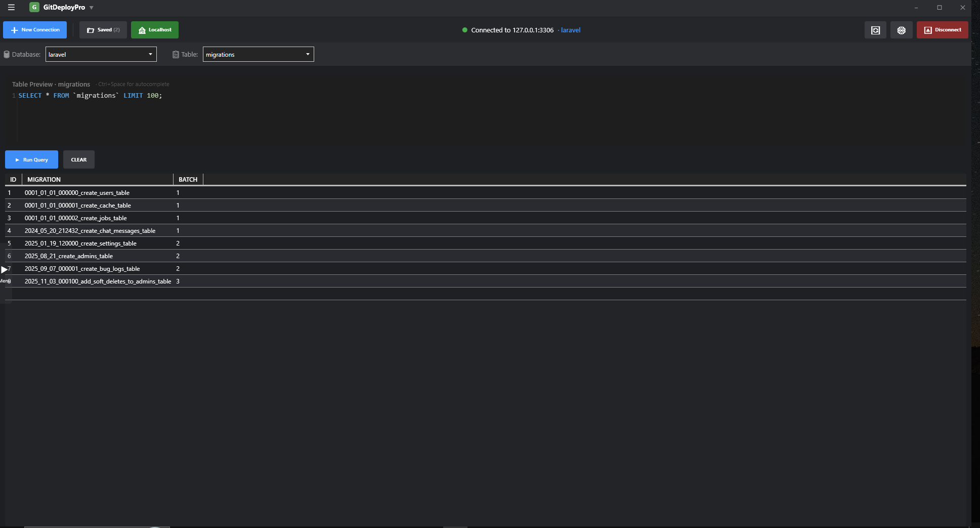Click the plus icon on New Connection
The image size is (980, 528).
click(x=15, y=30)
